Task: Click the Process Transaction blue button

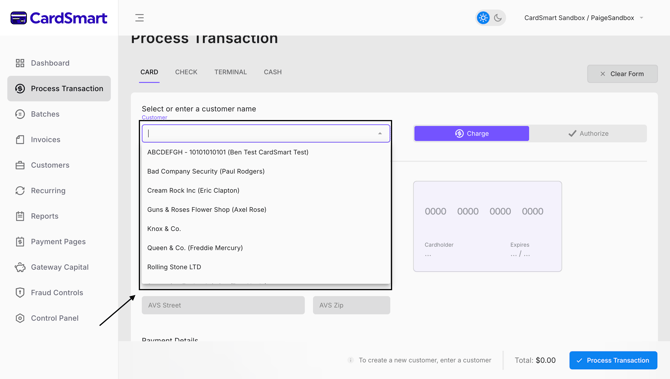Action: point(613,360)
